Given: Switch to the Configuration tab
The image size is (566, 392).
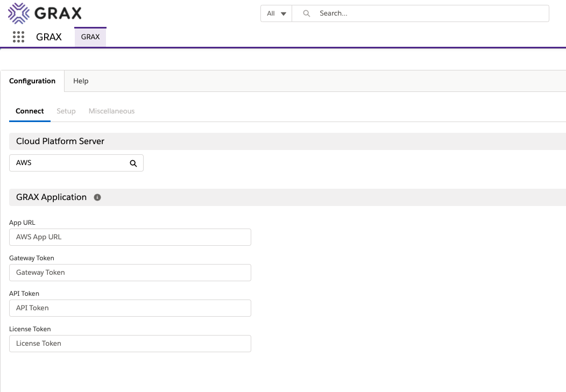Looking at the screenshot, I should click(32, 81).
